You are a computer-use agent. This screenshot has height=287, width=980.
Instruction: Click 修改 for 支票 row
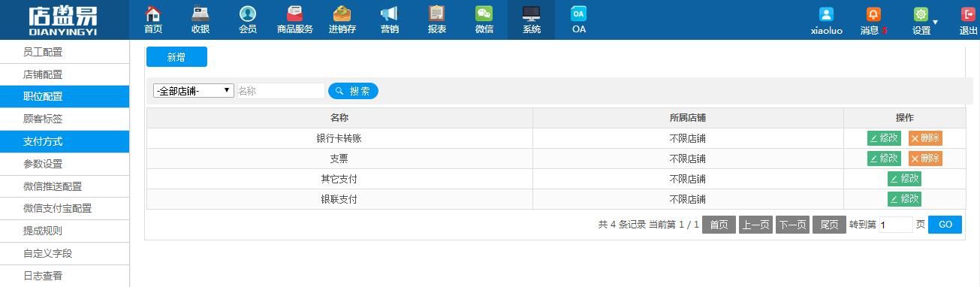[x=884, y=159]
